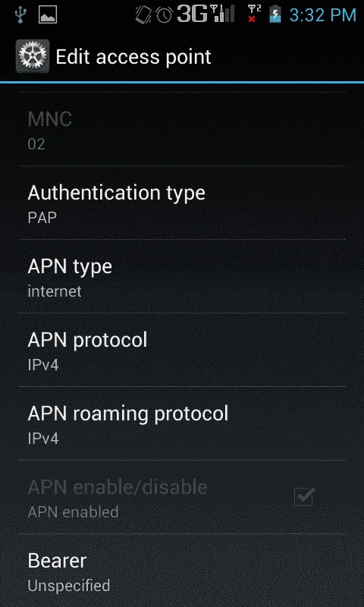This screenshot has width=364, height=607.
Task: Tap the SIM 1 signal strength icon
Action: (222, 14)
